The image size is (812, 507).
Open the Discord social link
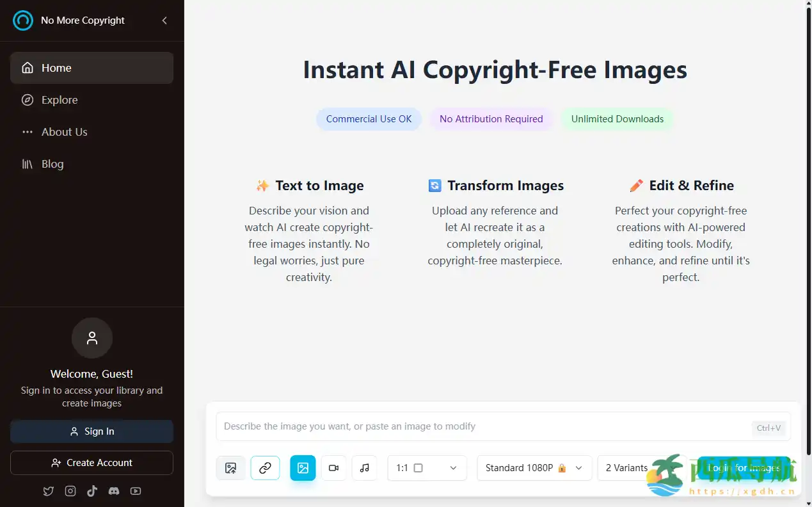(x=114, y=491)
